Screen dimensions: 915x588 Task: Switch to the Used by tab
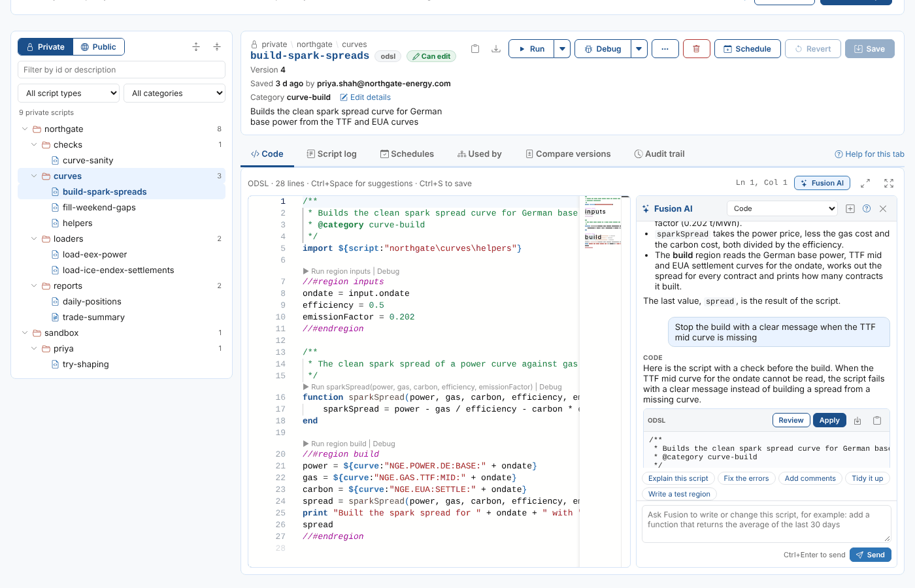point(480,154)
